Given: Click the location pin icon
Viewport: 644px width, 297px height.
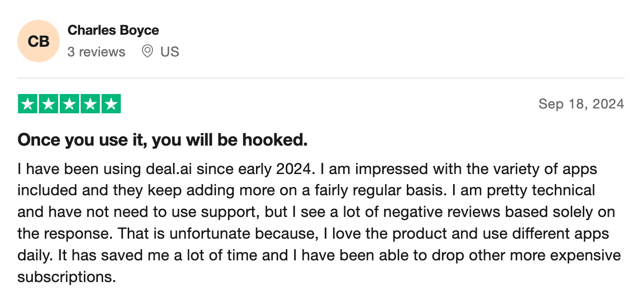Looking at the screenshot, I should 148,52.
